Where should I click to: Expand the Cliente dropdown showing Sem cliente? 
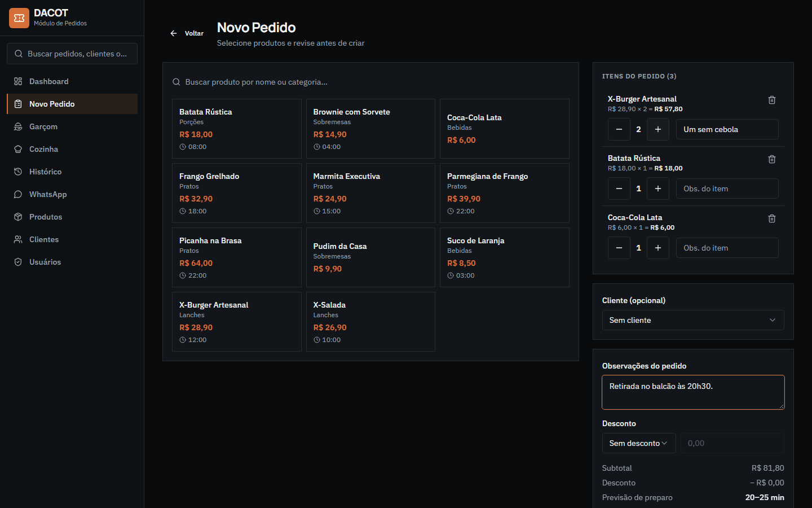click(693, 320)
